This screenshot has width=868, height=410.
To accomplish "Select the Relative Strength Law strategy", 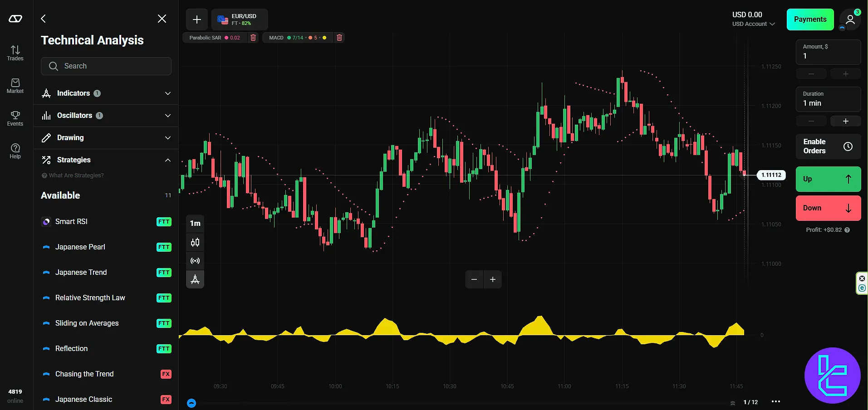I will coord(106,298).
